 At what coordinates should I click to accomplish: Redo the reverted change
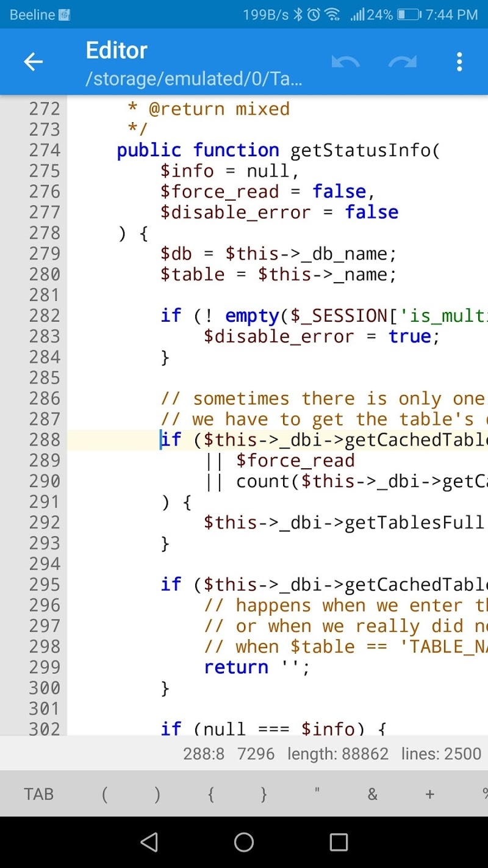402,61
